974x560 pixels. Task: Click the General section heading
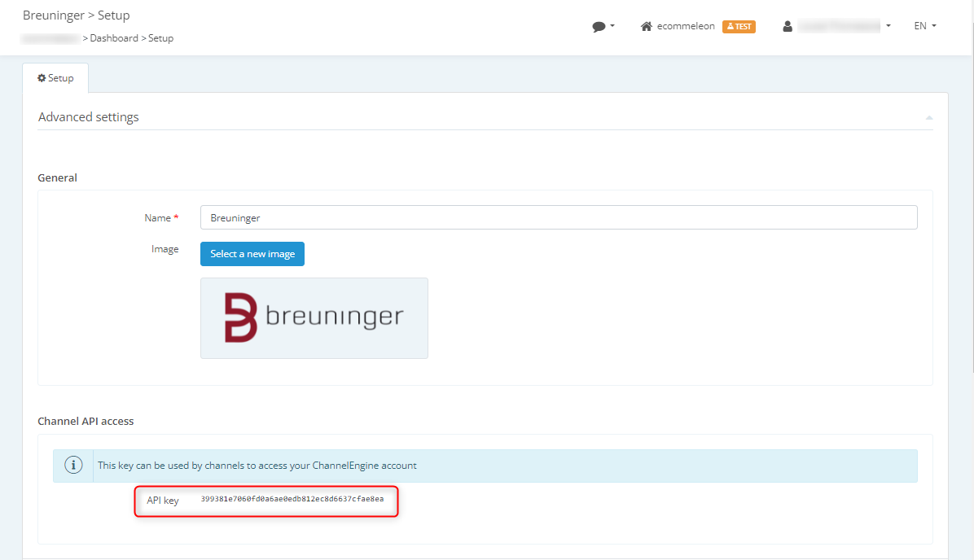[x=57, y=177]
